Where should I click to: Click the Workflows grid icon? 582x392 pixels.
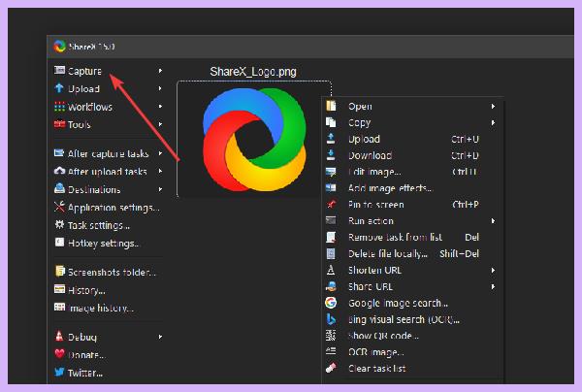pos(59,107)
